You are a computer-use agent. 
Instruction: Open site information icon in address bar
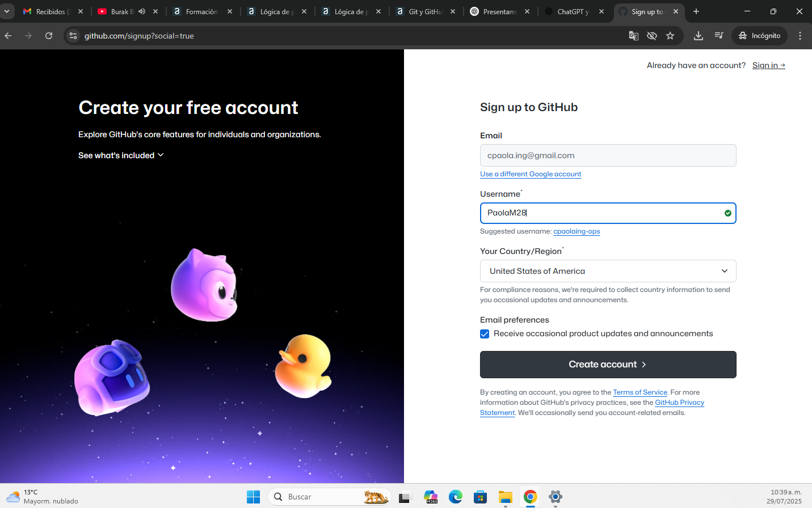(x=73, y=36)
